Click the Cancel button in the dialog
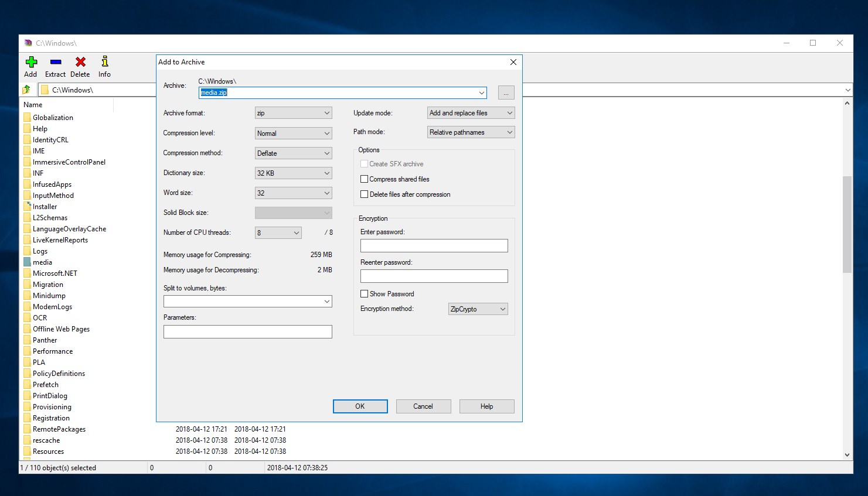 tap(423, 406)
